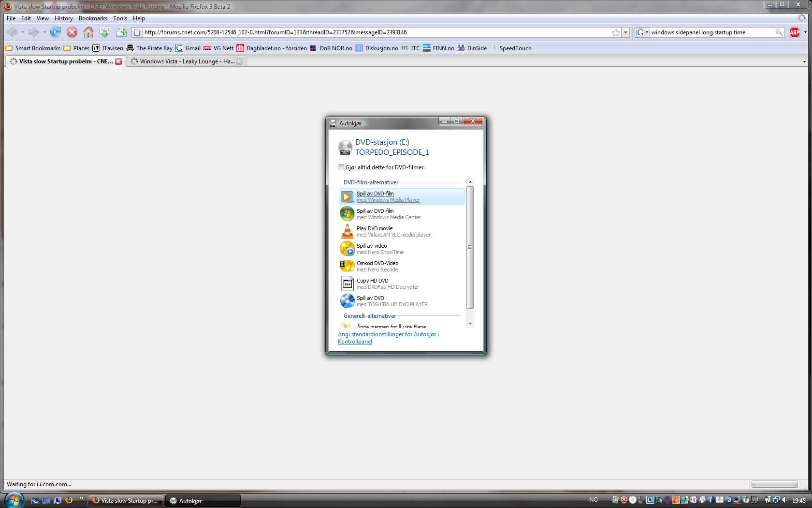Viewport: 812px width, 508px height.
Task: Open the volume speaker tray icon
Action: point(785,500)
